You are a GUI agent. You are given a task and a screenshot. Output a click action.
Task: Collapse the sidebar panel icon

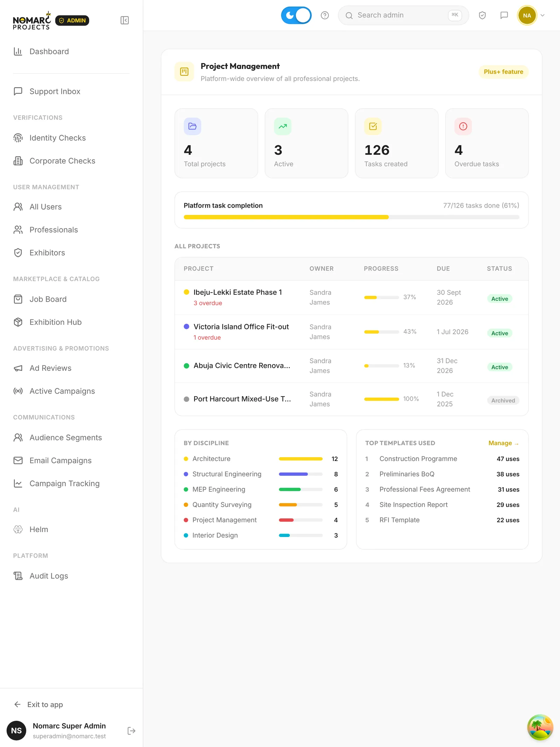coord(125,20)
